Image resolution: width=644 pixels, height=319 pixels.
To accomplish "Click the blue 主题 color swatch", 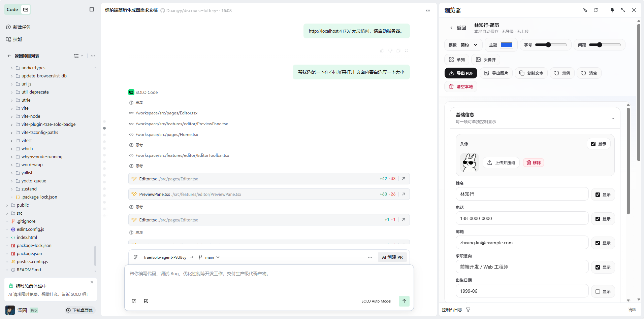I will [506, 45].
